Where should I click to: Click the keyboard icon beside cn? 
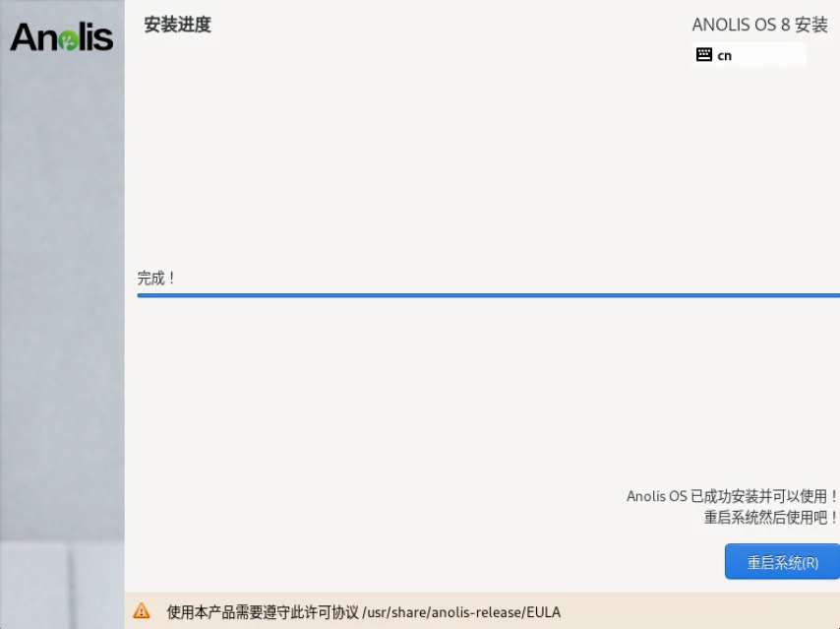tap(704, 55)
